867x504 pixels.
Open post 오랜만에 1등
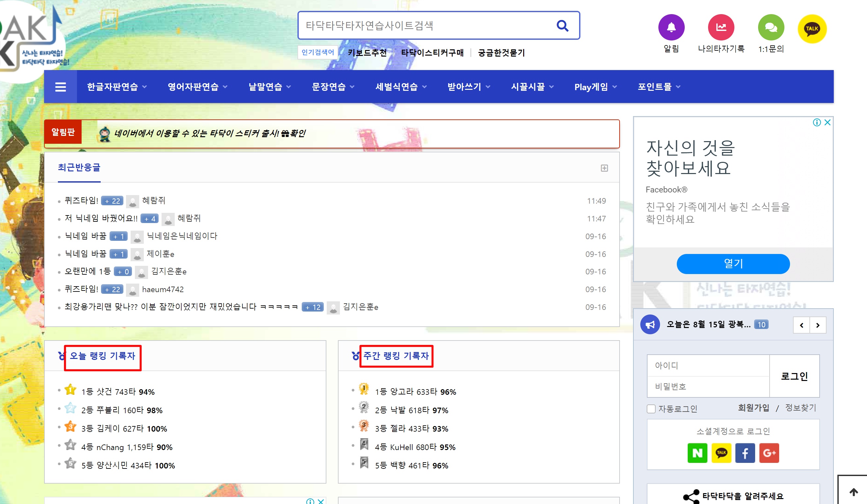[x=88, y=271]
